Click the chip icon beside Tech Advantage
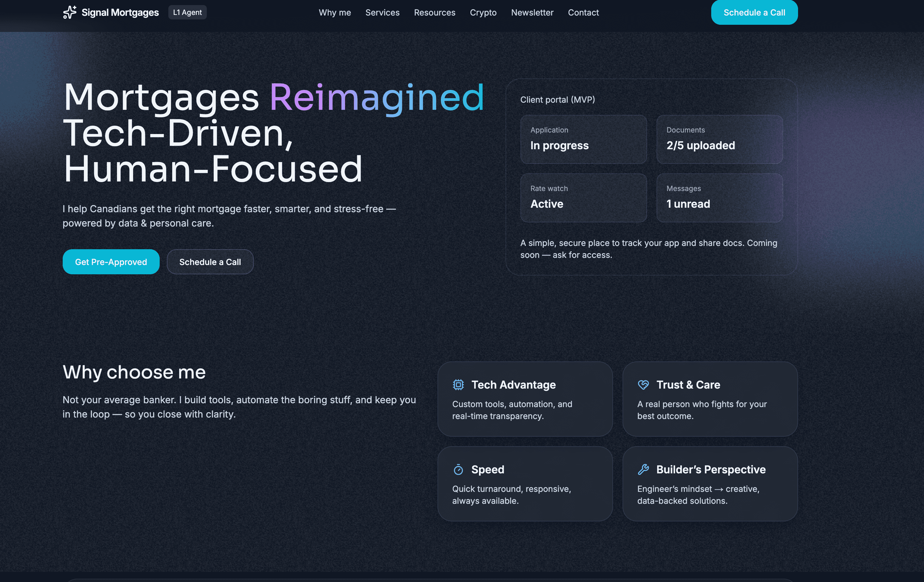Screen dimensions: 924x582 pos(458,384)
